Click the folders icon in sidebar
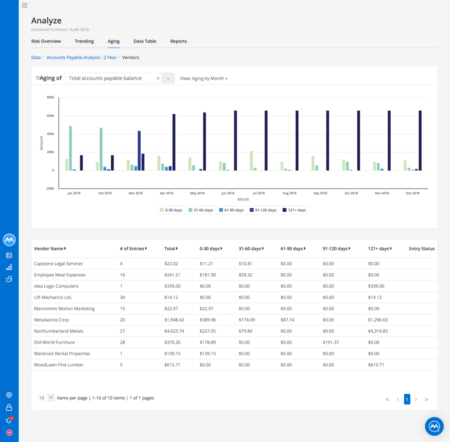 tap(9, 279)
